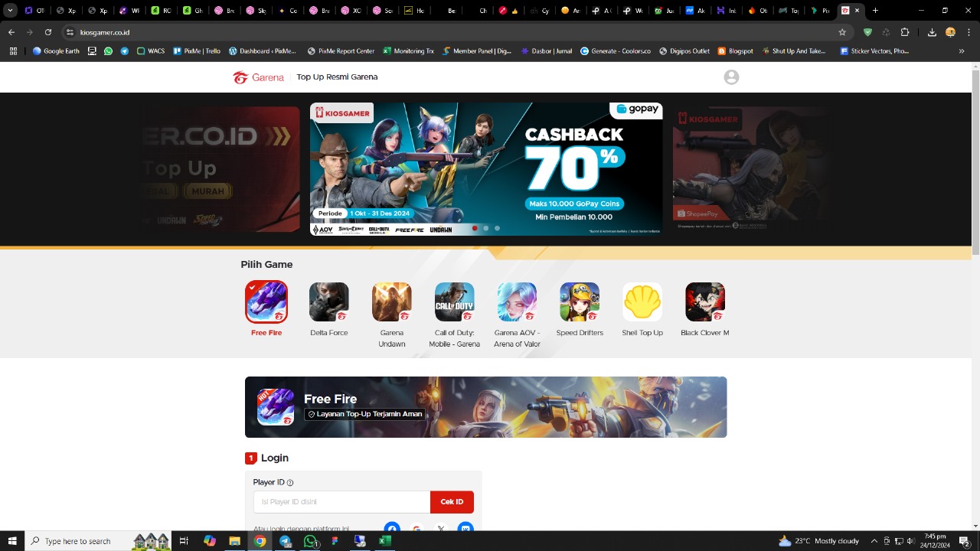Screen dimensions: 980x551
Task: Show hidden system tray icons
Action: click(874, 541)
